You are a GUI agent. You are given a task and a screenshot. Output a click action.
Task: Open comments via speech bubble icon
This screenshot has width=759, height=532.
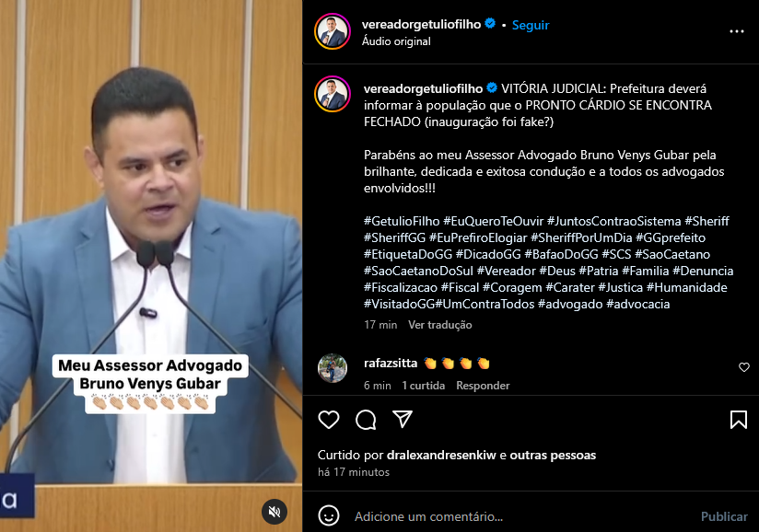(x=366, y=420)
